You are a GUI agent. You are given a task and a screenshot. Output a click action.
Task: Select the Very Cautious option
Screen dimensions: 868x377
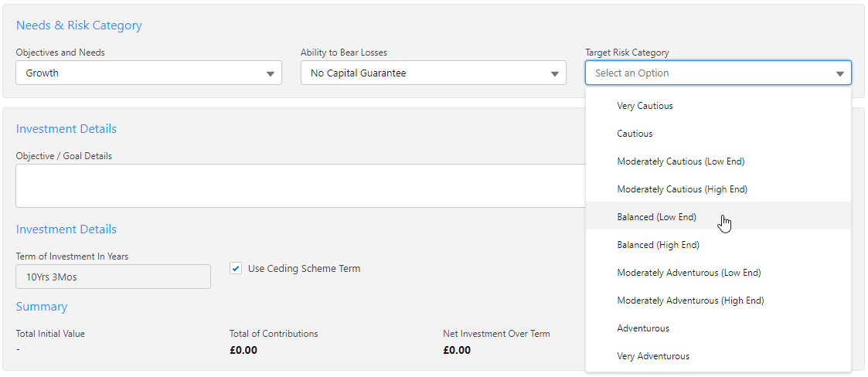(645, 106)
